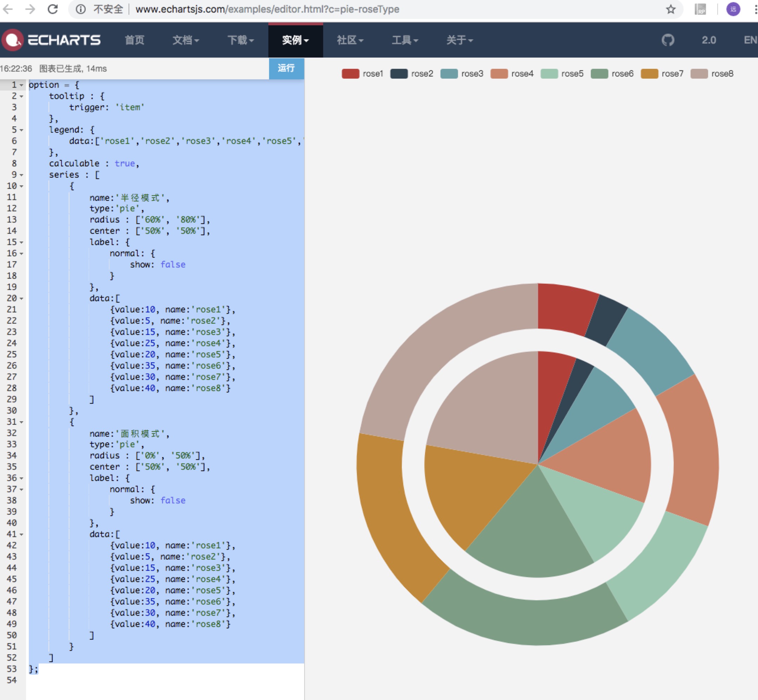758x700 pixels.
Task: Bookmark the page with the star icon
Action: [671, 9]
